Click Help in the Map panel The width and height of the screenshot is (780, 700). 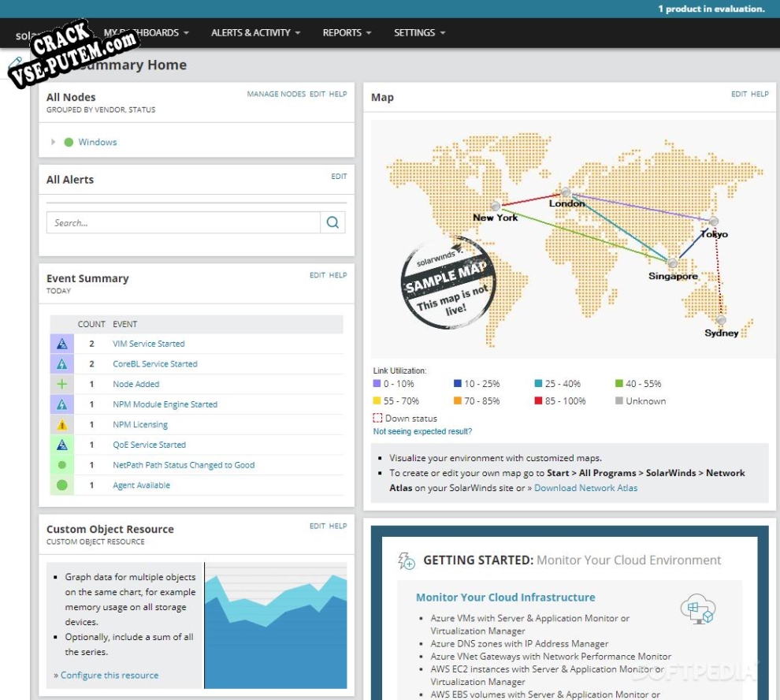[x=760, y=94]
